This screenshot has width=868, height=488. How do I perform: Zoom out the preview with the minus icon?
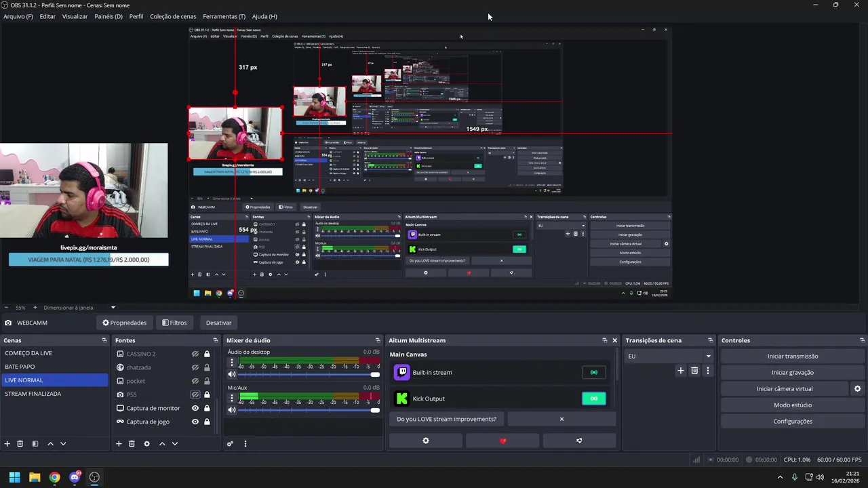click(6, 308)
